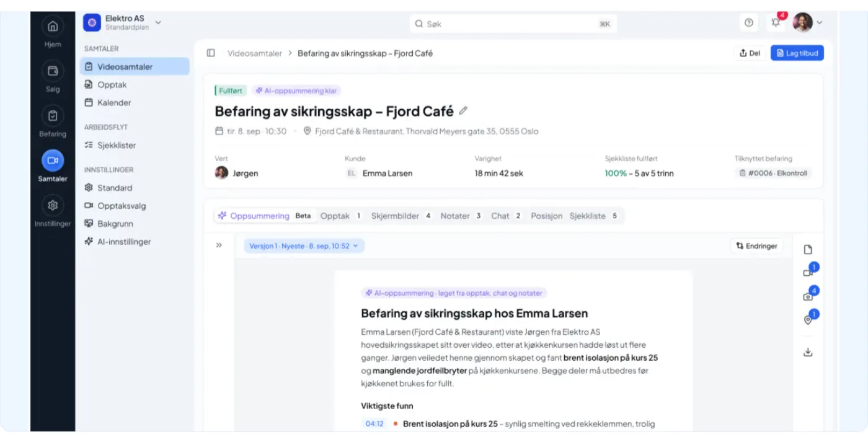
Task: Expand the double-chevron panel toggle
Action: [219, 246]
